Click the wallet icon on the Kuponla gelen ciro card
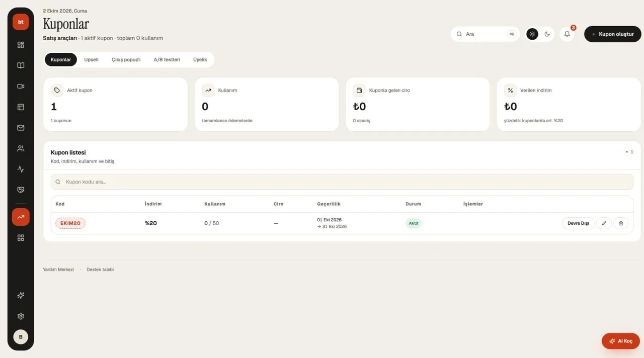Image resolution: width=644 pixels, height=358 pixels. [x=359, y=91]
